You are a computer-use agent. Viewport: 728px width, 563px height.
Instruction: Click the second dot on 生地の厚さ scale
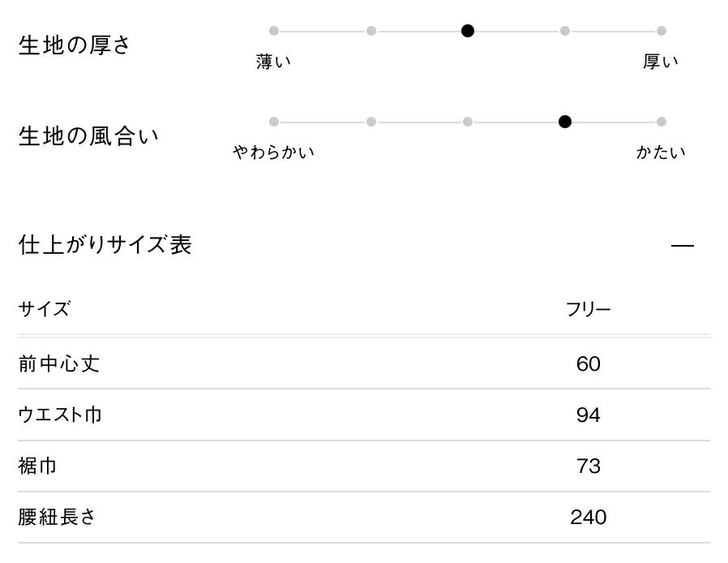(x=371, y=31)
